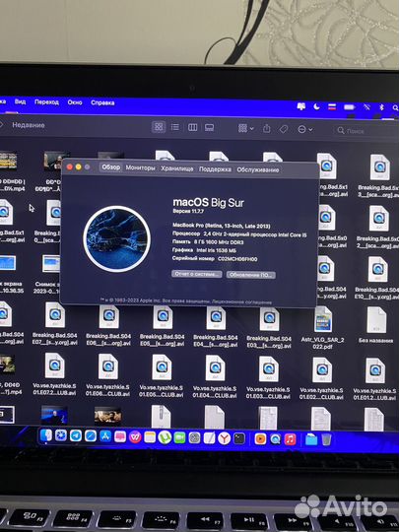The image size is (399, 532).
Task: Open Notes from the Dock
Action: [150, 437]
